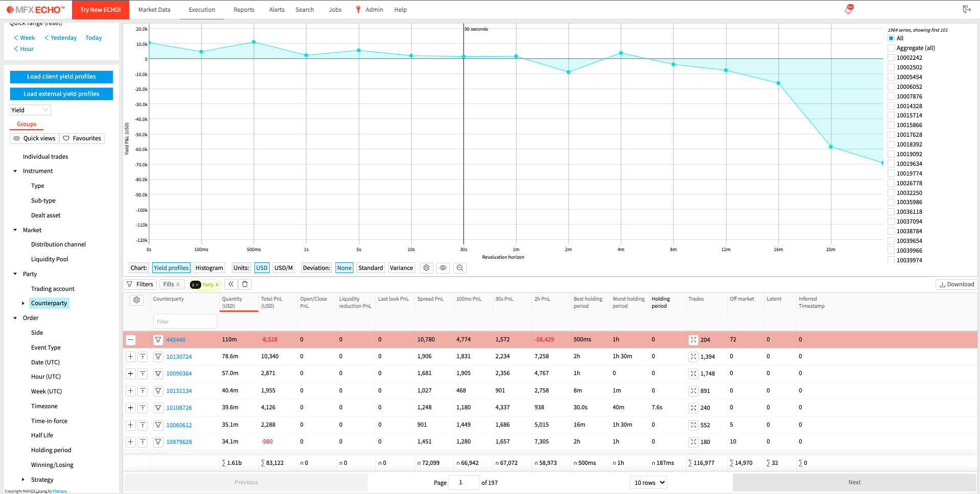Viewport: 980px width, 494px height.
Task: Check series 10002242
Action: [891, 58]
